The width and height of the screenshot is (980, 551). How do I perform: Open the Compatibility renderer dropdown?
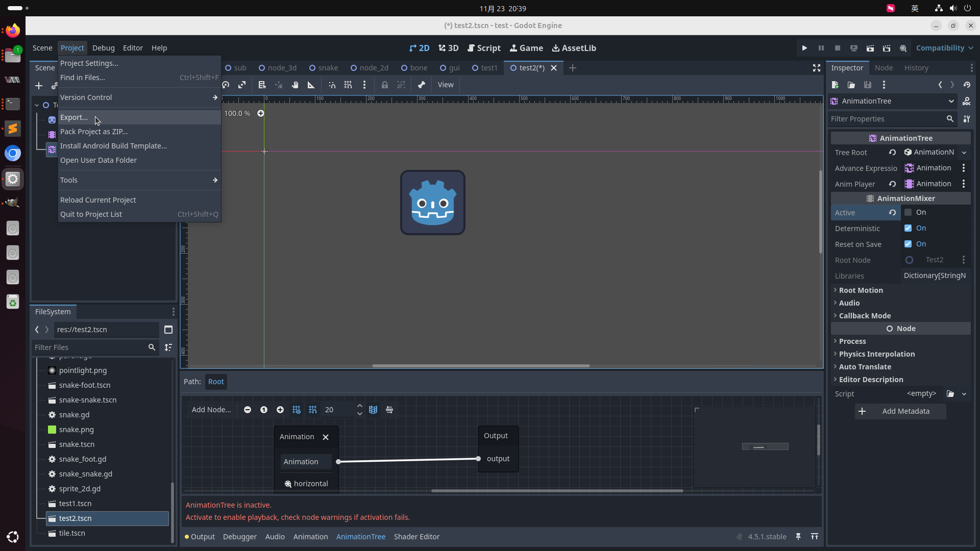click(944, 48)
